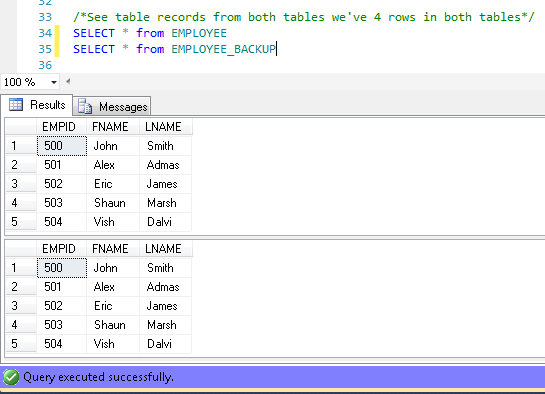Click the horizontal scroll left arrow
The height and width of the screenshot is (394, 545).
[x=68, y=81]
